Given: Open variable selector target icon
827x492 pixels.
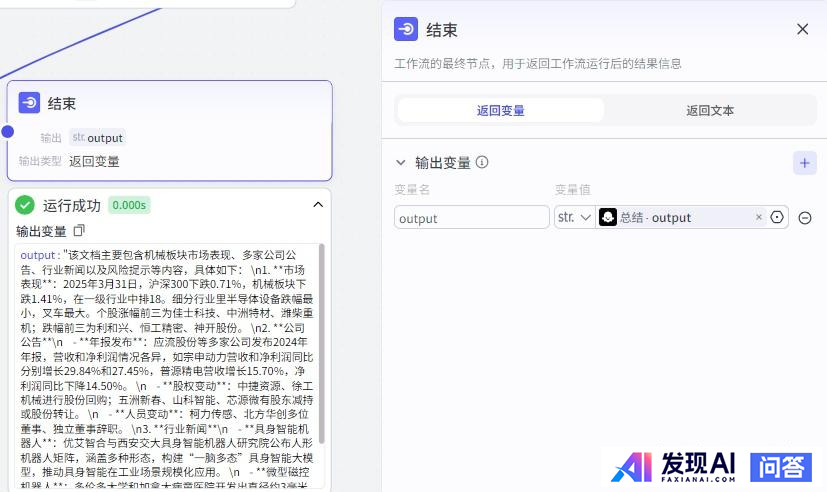Looking at the screenshot, I should tap(778, 217).
